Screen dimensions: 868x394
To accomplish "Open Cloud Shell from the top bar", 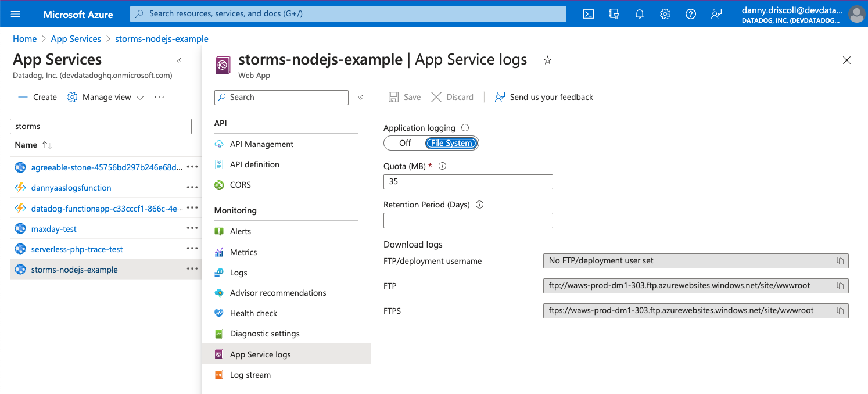I will click(x=589, y=14).
